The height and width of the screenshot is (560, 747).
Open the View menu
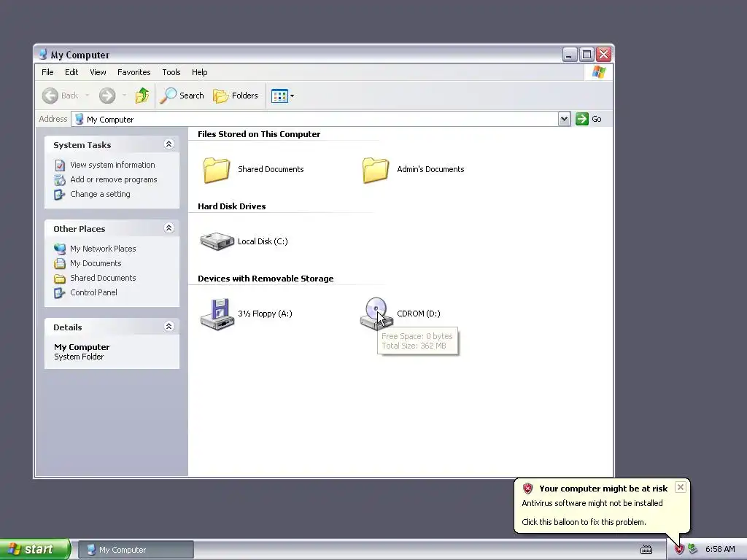pyautogui.click(x=98, y=72)
